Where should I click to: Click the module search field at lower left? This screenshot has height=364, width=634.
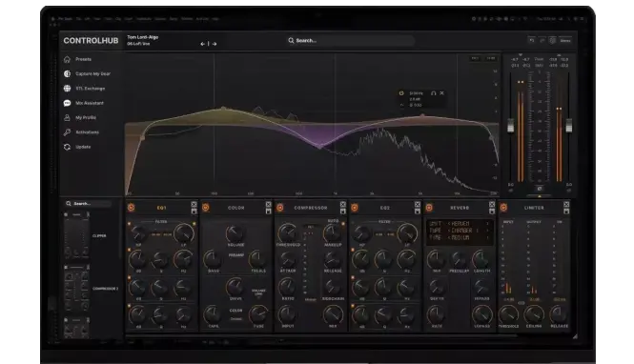pos(89,204)
